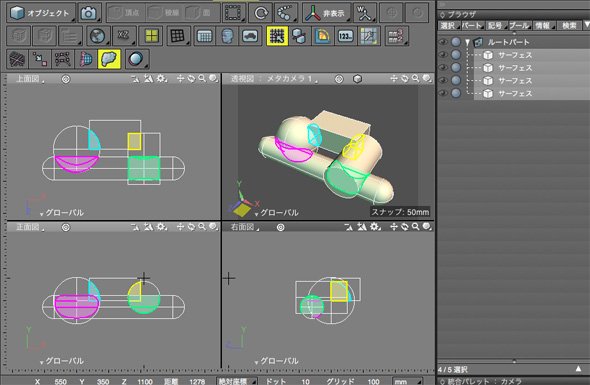Viewport: 590px width, 385px height.
Task: Click the orange quarter-shape display icon
Action: coord(323,36)
